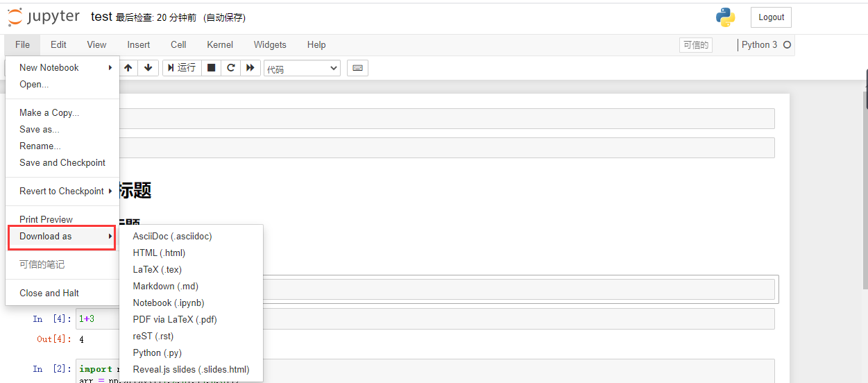
Task: Open the Help menu
Action: tap(316, 44)
